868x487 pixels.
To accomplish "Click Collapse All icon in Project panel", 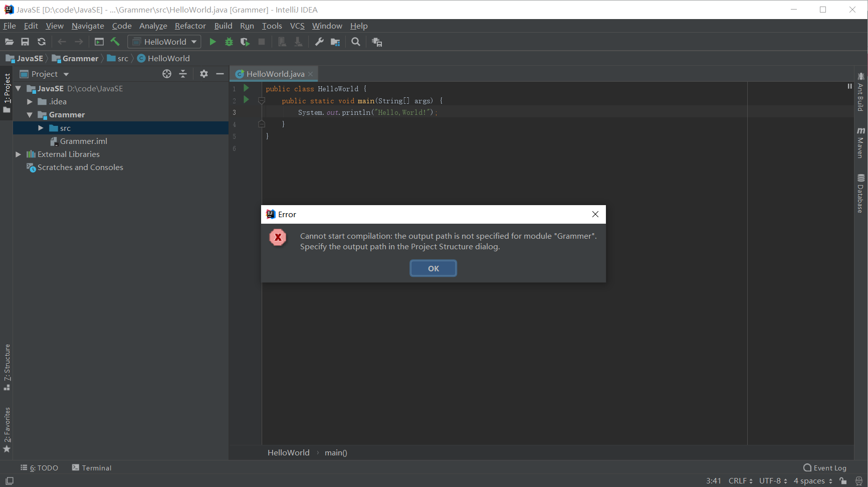I will (x=183, y=74).
